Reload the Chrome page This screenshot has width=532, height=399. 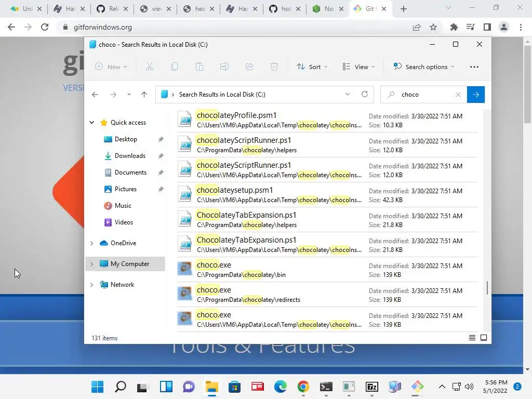45,27
